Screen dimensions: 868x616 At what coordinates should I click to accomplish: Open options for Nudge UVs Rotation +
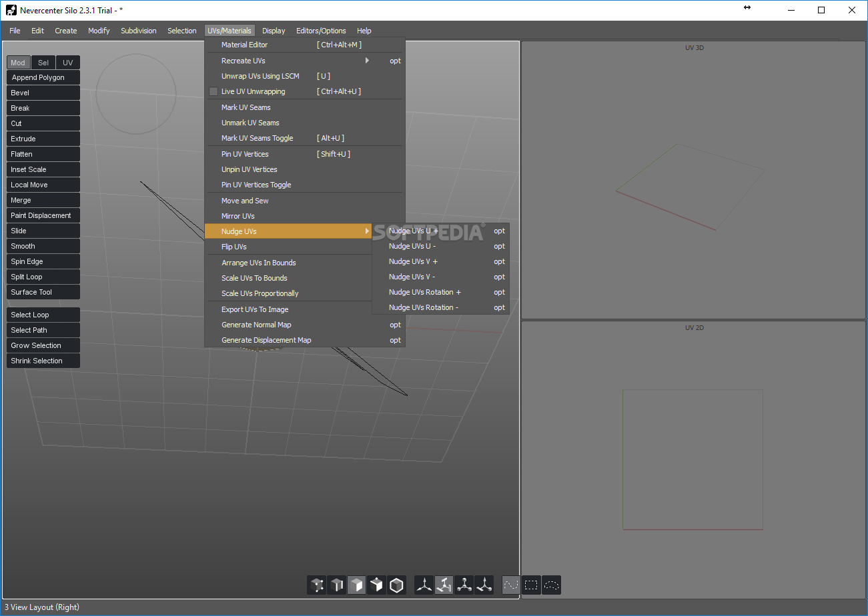point(500,292)
